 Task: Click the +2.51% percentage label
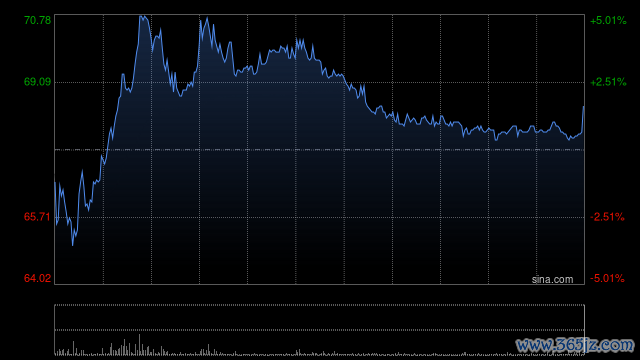coord(608,82)
